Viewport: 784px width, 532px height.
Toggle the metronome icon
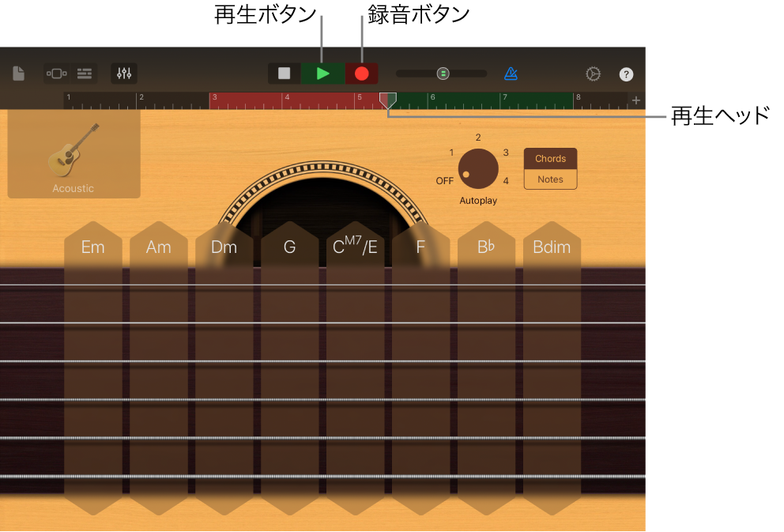point(511,74)
